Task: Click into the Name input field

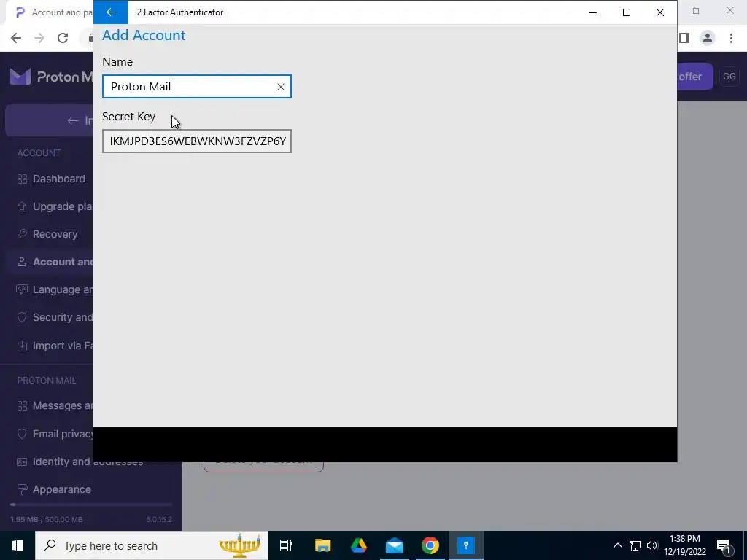Action: point(197,87)
